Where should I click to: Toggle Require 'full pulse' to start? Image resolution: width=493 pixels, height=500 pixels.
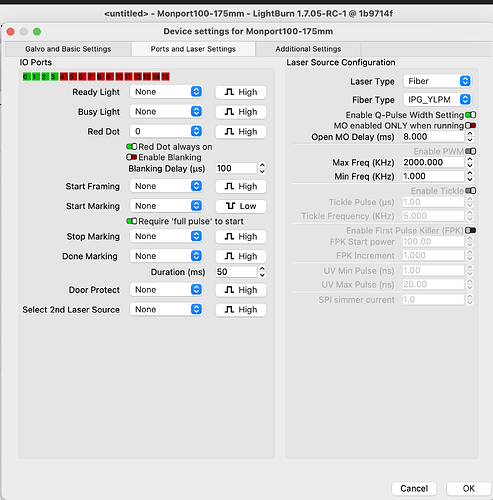[132, 221]
